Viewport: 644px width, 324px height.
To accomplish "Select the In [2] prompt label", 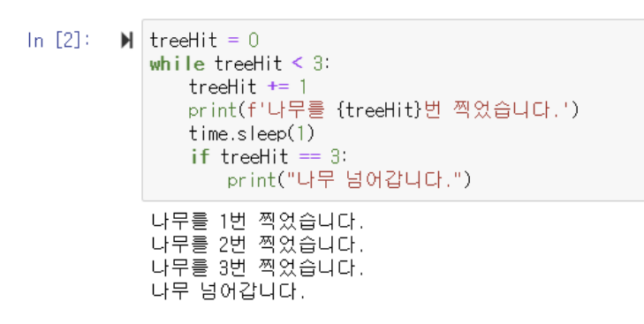I will 58,41.
